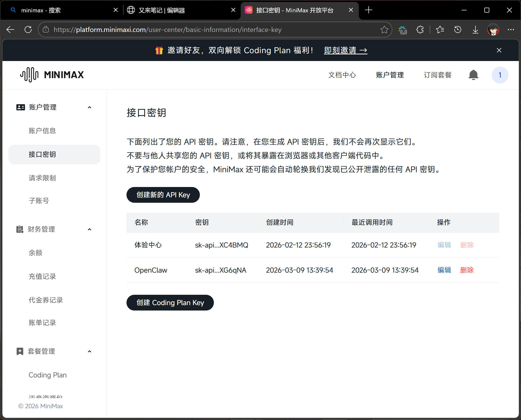Click 创建新的 API Key button
The height and width of the screenshot is (420, 521).
pos(163,195)
